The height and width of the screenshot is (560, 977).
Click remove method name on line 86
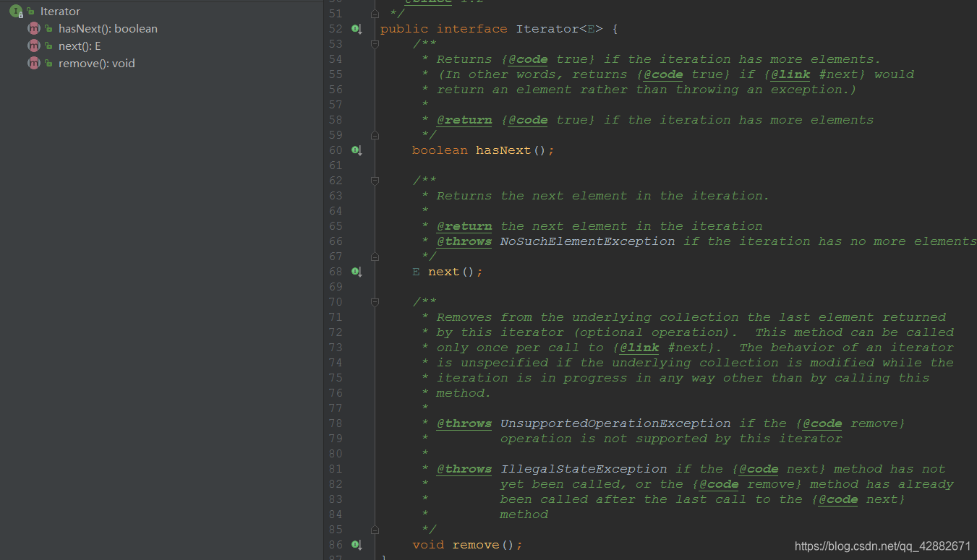[476, 545]
